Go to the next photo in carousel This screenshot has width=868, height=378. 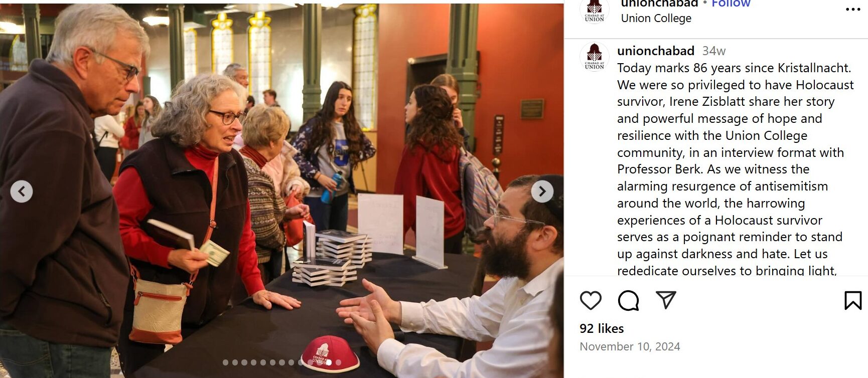[542, 191]
